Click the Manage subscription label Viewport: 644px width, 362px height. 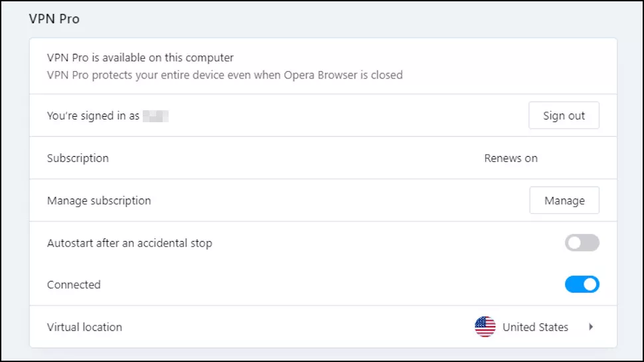pyautogui.click(x=99, y=201)
